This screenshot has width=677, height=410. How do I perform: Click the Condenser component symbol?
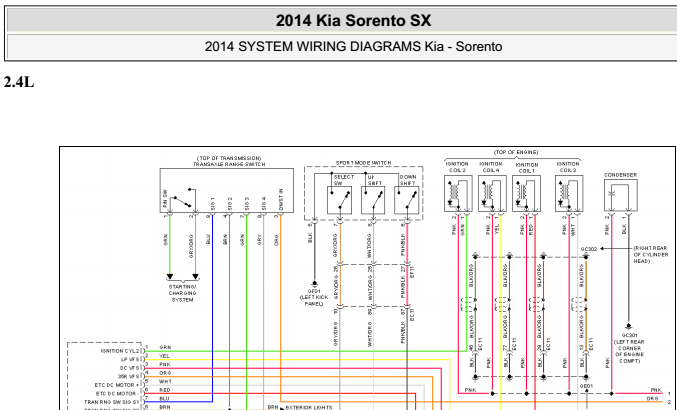(x=621, y=195)
